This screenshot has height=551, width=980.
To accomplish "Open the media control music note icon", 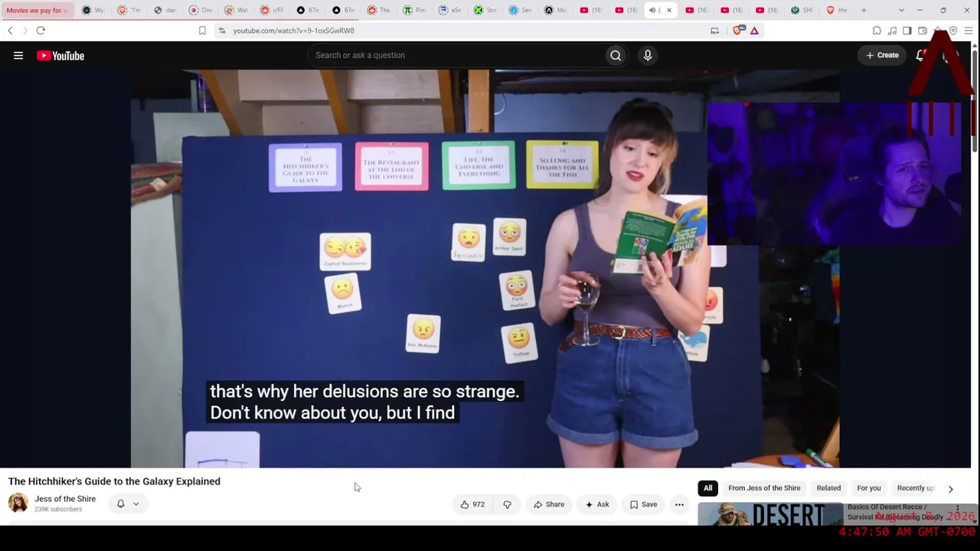I will [x=892, y=31].
